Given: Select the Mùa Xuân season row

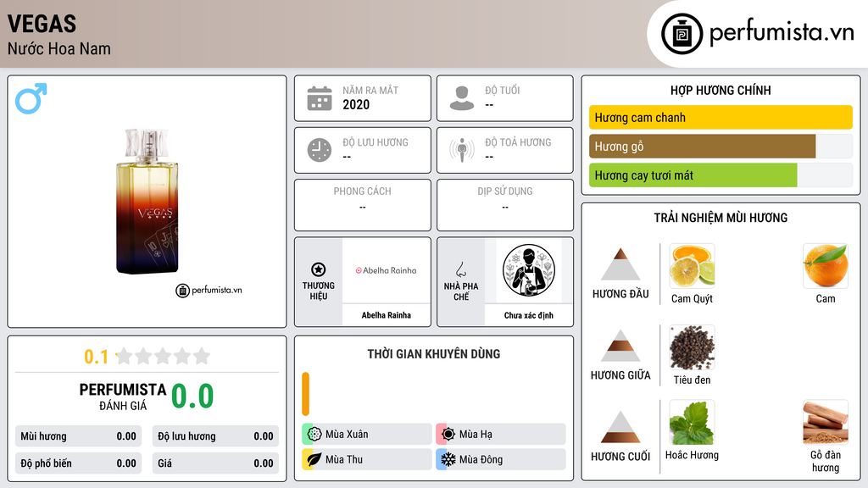Looking at the screenshot, I should 367,434.
